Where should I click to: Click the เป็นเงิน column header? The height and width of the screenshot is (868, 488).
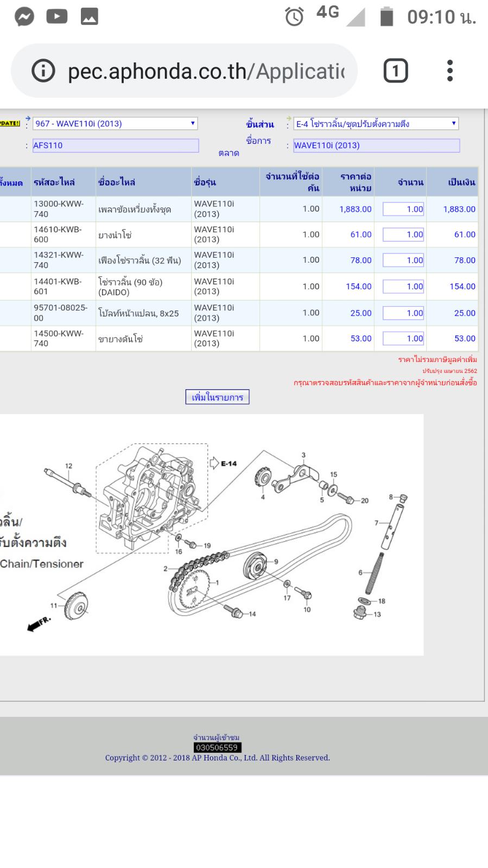tap(461, 182)
